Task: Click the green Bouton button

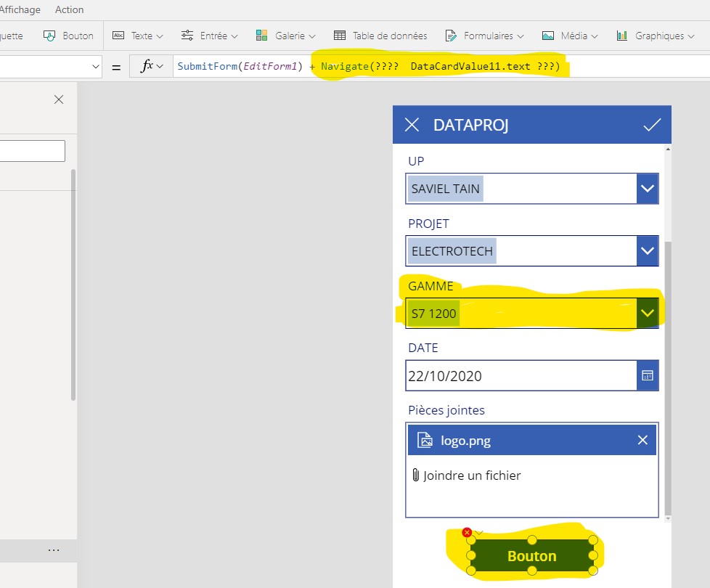Action: [532, 555]
